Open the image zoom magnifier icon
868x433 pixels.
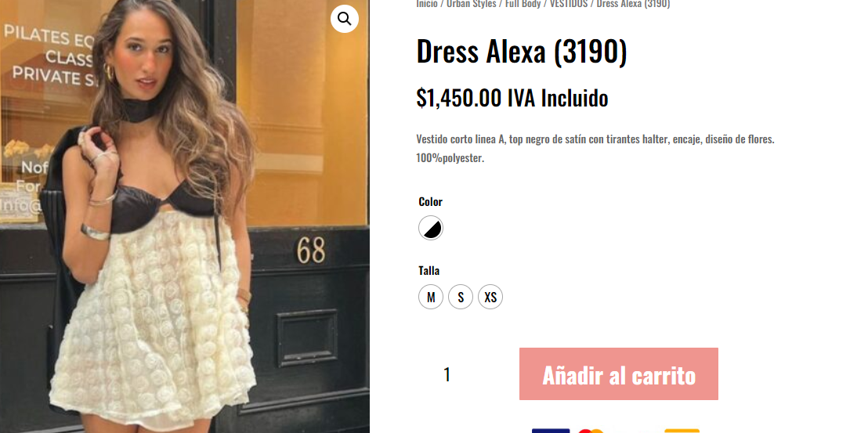pos(345,19)
